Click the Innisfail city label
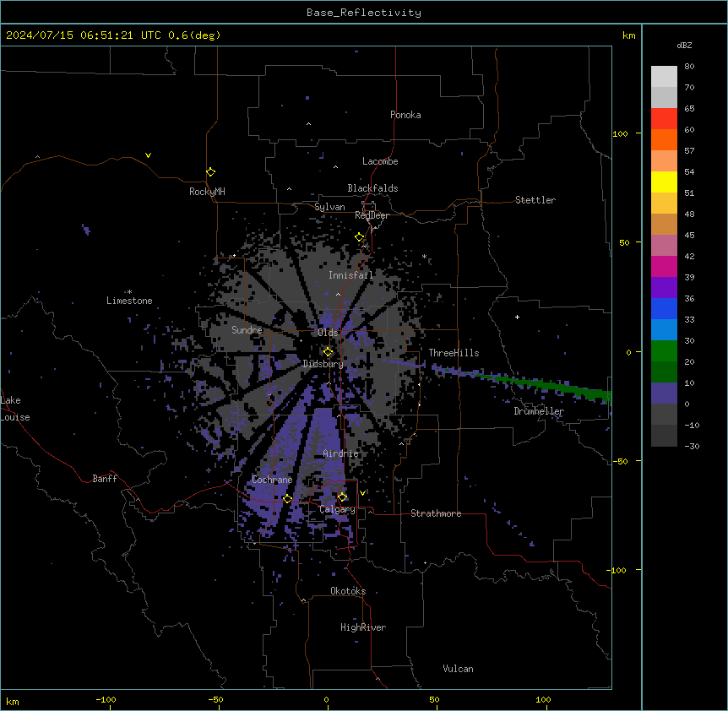The height and width of the screenshot is (711, 728). (x=350, y=275)
